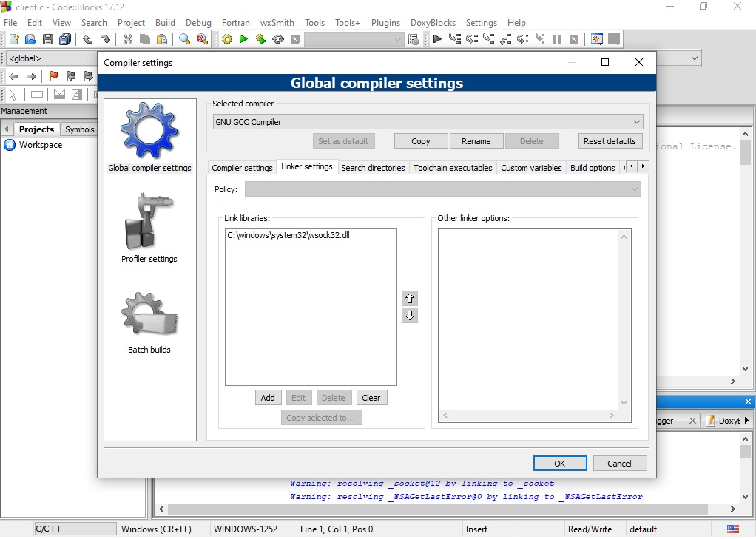Click the Save all files icon
This screenshot has width=756, height=539.
click(x=65, y=39)
